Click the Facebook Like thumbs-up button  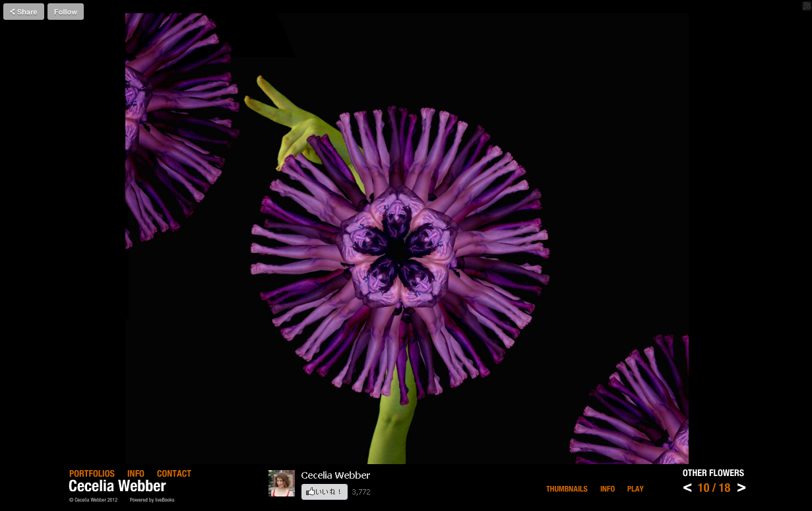click(x=325, y=492)
